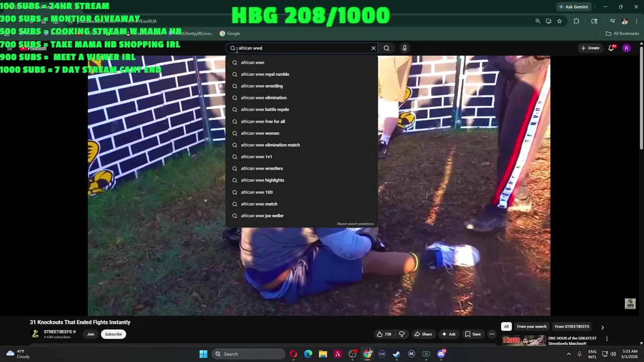644x362 pixels.
Task: Open All Bookmarks folder
Action: pyautogui.click(x=622, y=34)
